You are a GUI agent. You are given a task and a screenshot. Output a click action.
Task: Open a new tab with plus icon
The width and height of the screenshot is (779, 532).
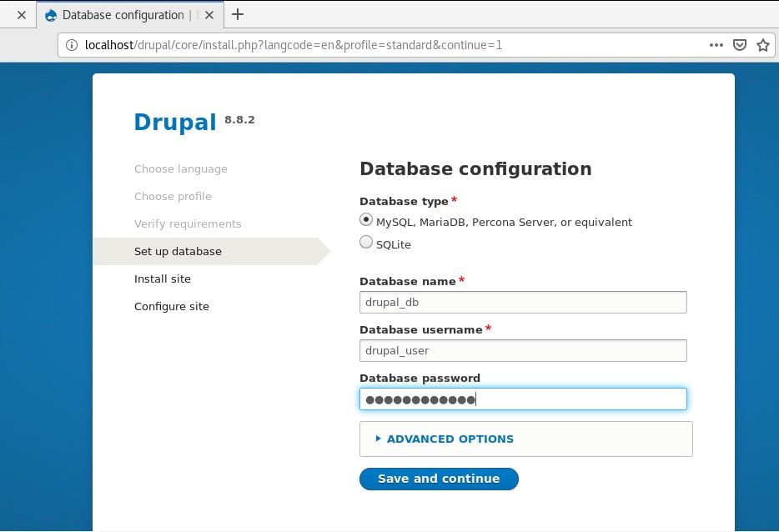coord(238,14)
